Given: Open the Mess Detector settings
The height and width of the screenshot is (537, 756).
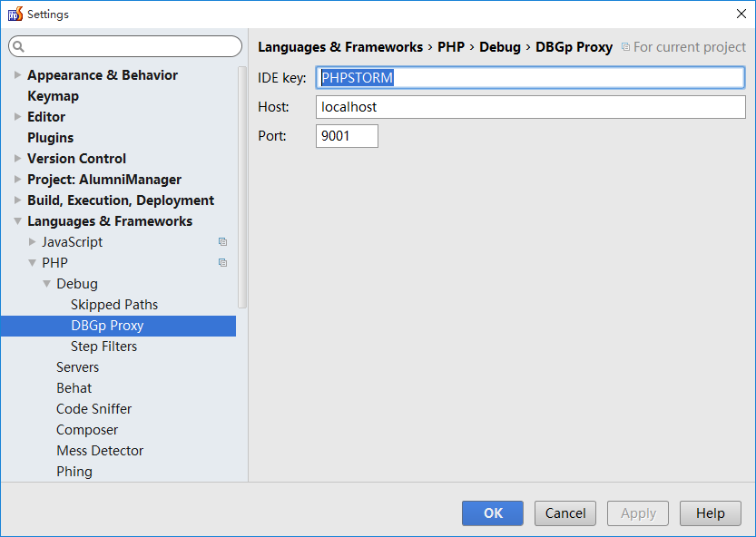Looking at the screenshot, I should [x=100, y=450].
